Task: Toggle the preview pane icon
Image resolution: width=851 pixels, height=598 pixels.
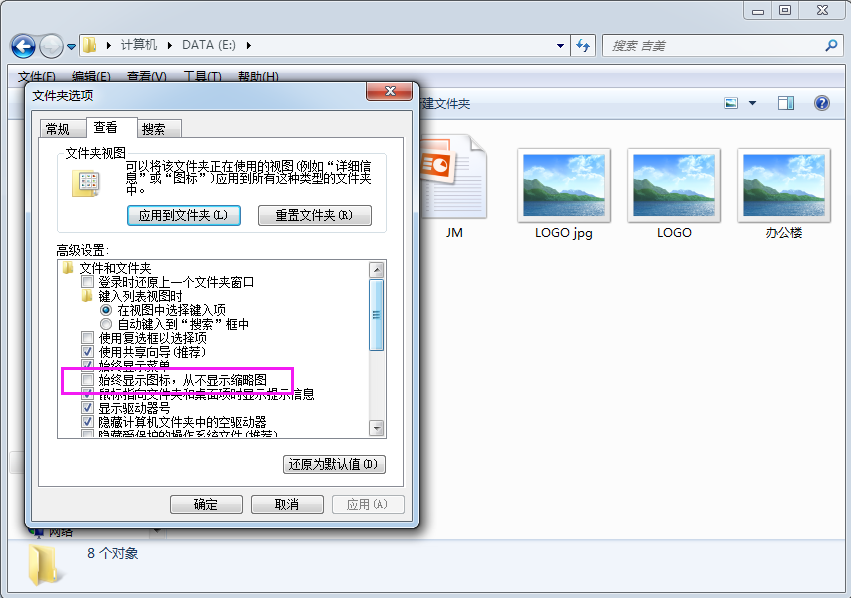Action: 785,103
